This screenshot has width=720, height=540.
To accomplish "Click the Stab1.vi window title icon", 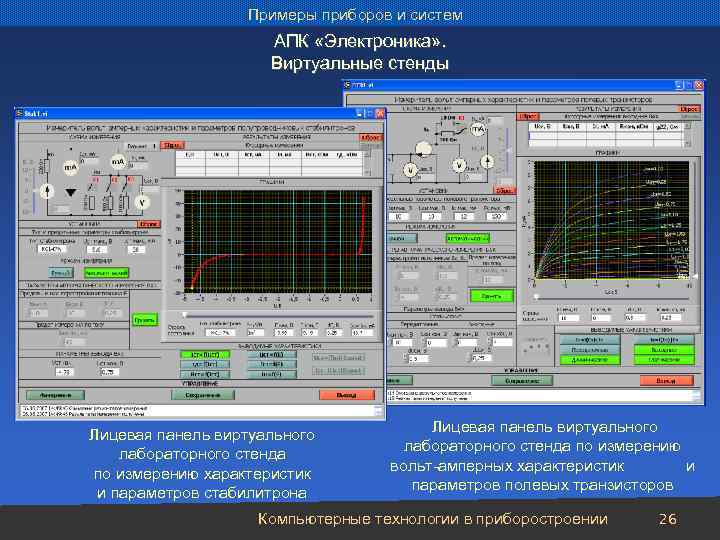I will 19,113.
